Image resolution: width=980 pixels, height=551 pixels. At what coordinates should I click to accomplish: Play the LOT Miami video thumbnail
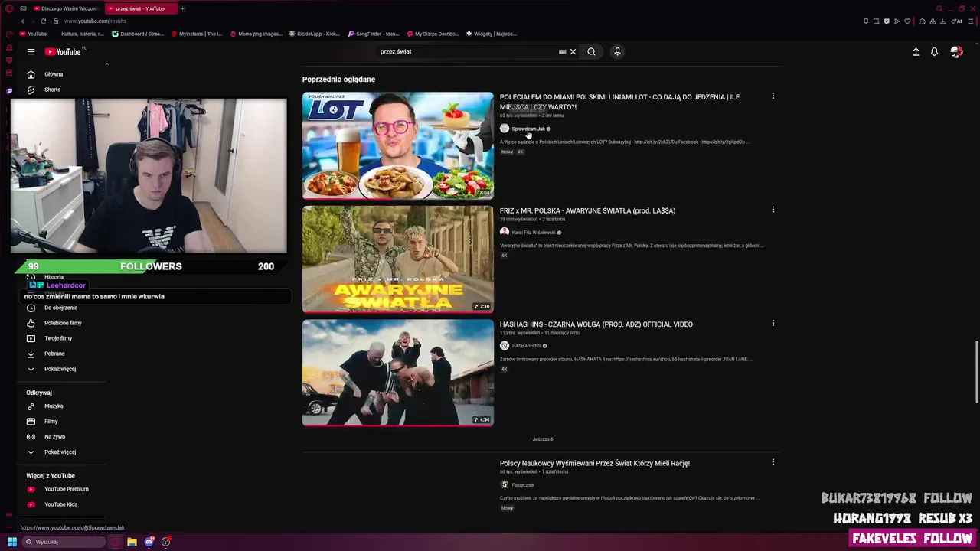[398, 145]
